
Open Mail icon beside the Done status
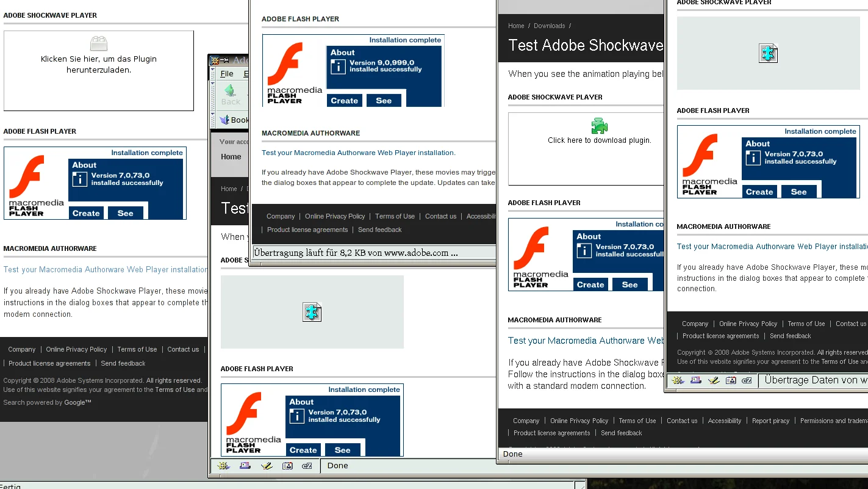click(245, 466)
